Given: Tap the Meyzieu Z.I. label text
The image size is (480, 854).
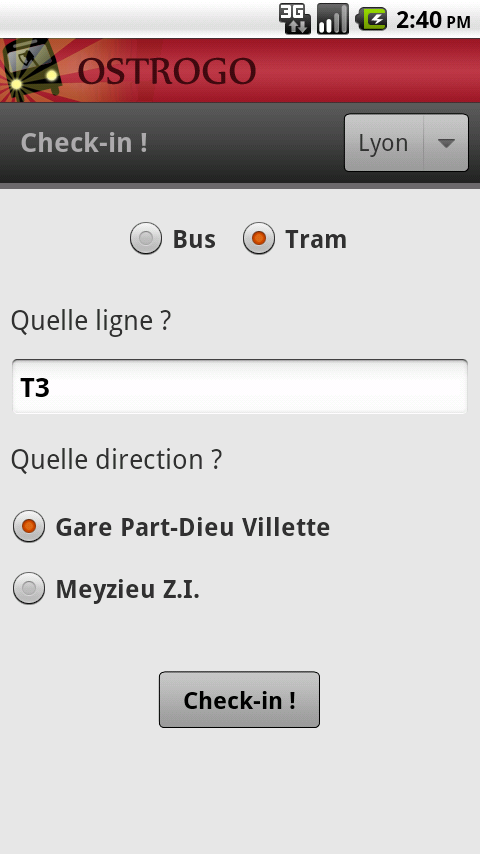Looking at the screenshot, I should click(x=128, y=589).
